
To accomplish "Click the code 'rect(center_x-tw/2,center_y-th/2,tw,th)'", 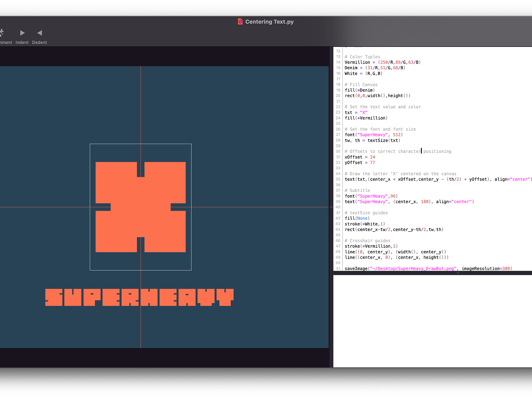I will [394, 229].
